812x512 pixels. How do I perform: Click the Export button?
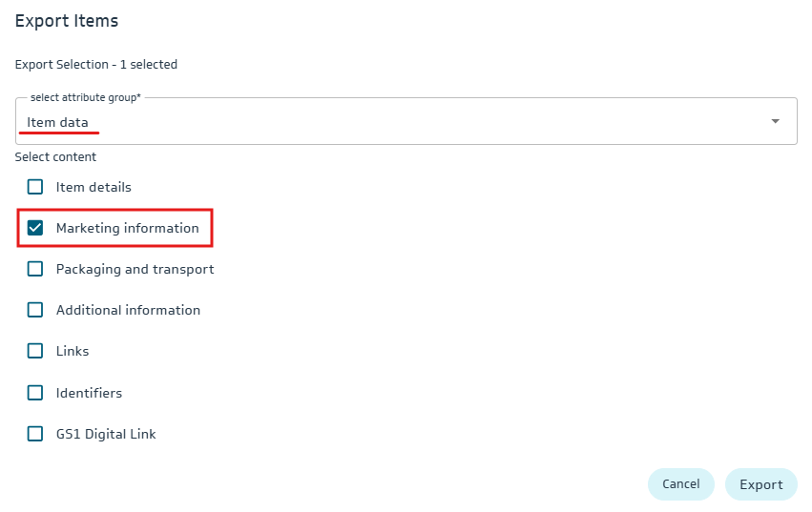(760, 484)
